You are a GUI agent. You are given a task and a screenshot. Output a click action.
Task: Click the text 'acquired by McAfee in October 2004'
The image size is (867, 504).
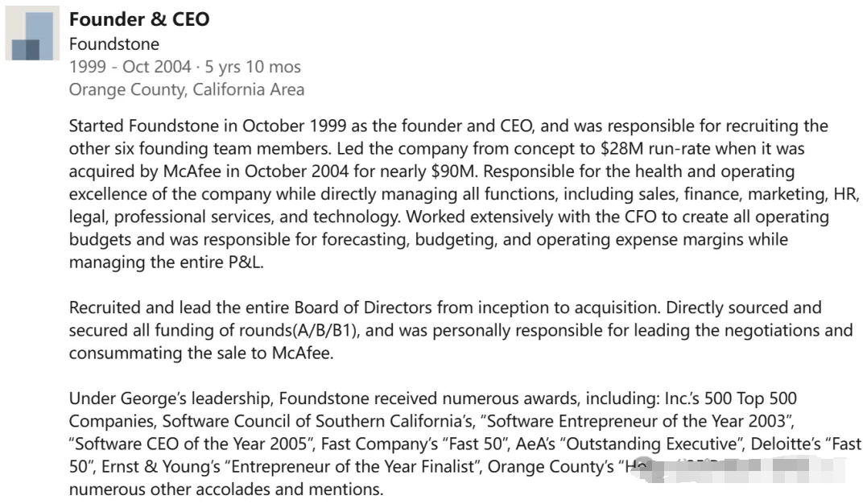pyautogui.click(x=209, y=171)
